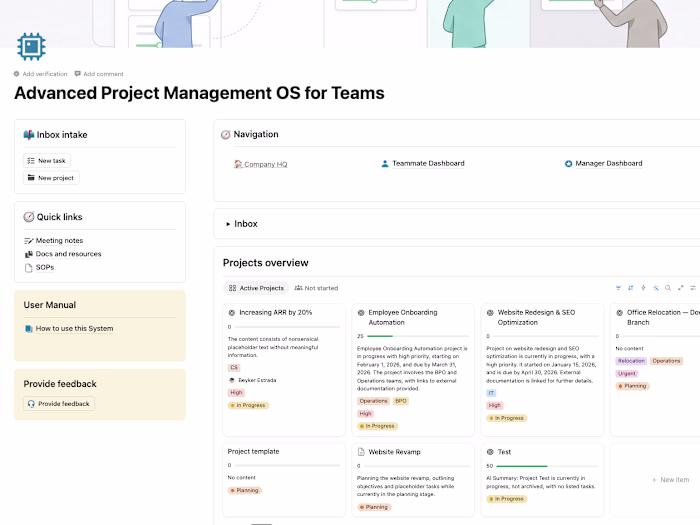The width and height of the screenshot is (700, 525).
Task: Click the Relocation tag on Office Relocation card
Action: pyautogui.click(x=631, y=361)
